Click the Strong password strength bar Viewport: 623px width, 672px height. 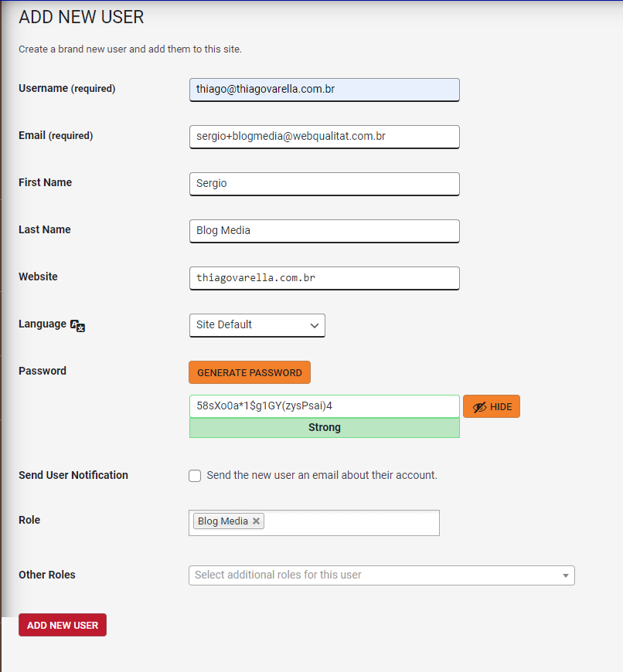(324, 428)
